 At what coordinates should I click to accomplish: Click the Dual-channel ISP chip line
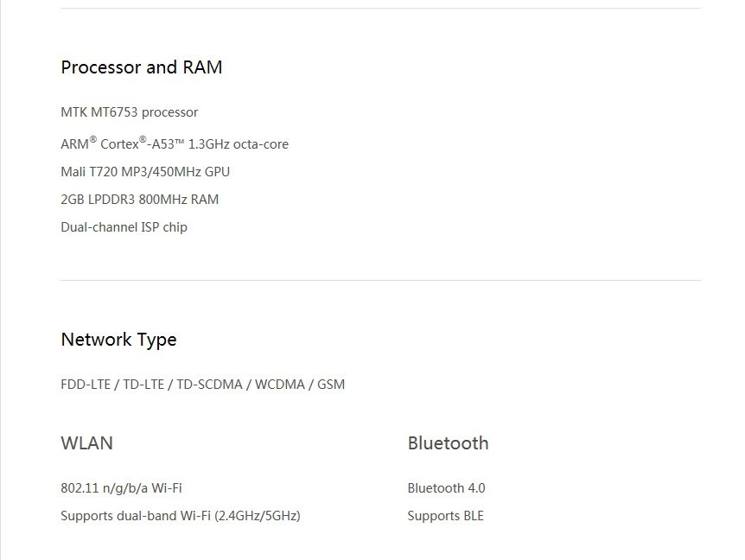[x=124, y=226]
